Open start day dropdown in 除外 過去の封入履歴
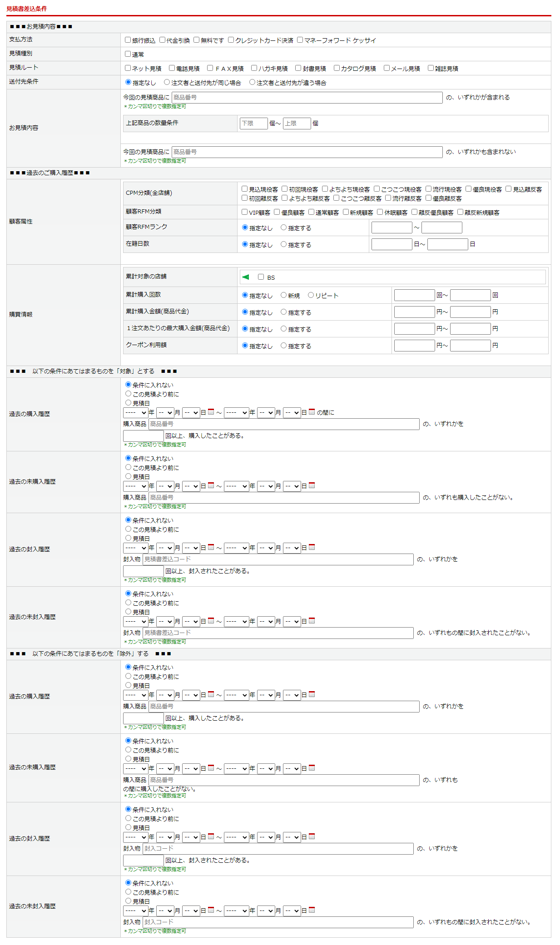The width and height of the screenshot is (560, 945). tap(191, 837)
